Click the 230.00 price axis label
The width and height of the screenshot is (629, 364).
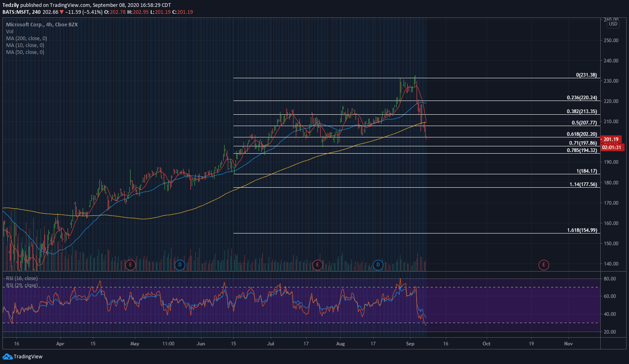click(611, 81)
